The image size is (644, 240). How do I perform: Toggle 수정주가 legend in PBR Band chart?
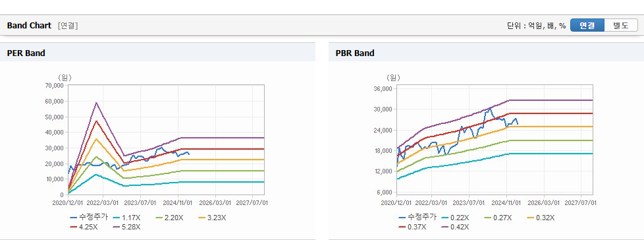pos(417,218)
